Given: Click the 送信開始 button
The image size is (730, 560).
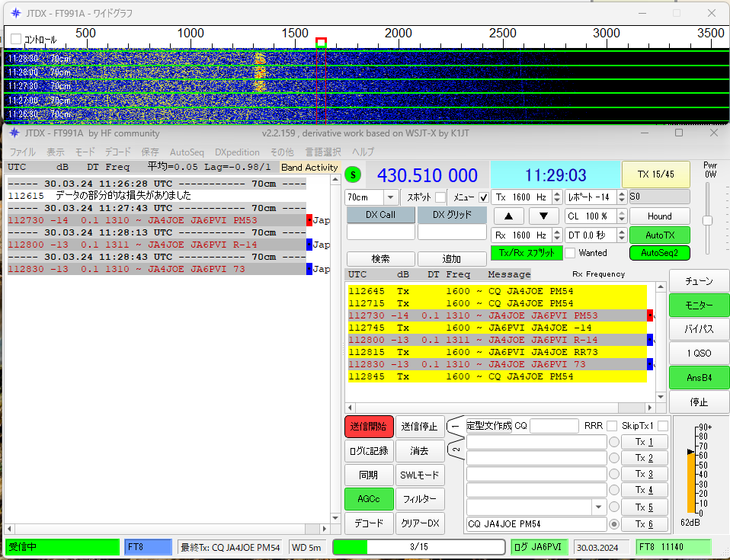Looking at the screenshot, I should coord(369,427).
